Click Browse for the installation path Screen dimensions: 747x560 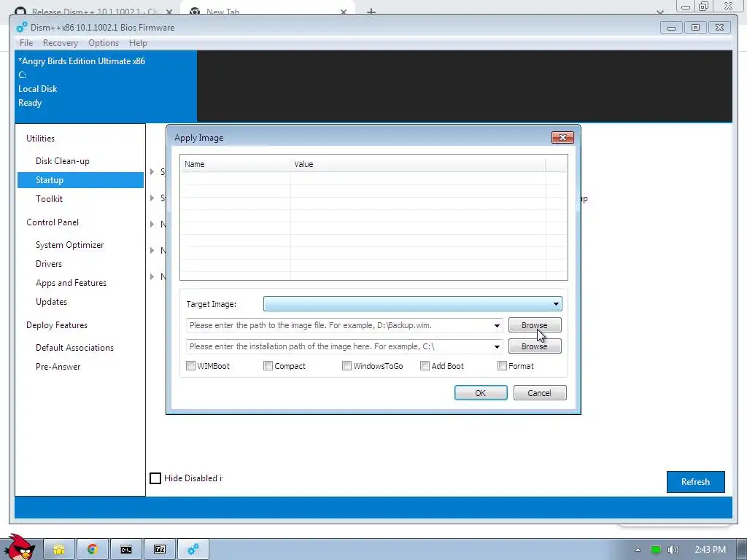tap(535, 346)
